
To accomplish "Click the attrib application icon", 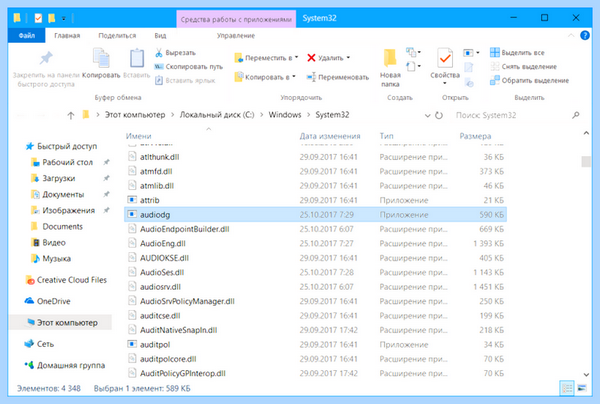I will tap(132, 200).
